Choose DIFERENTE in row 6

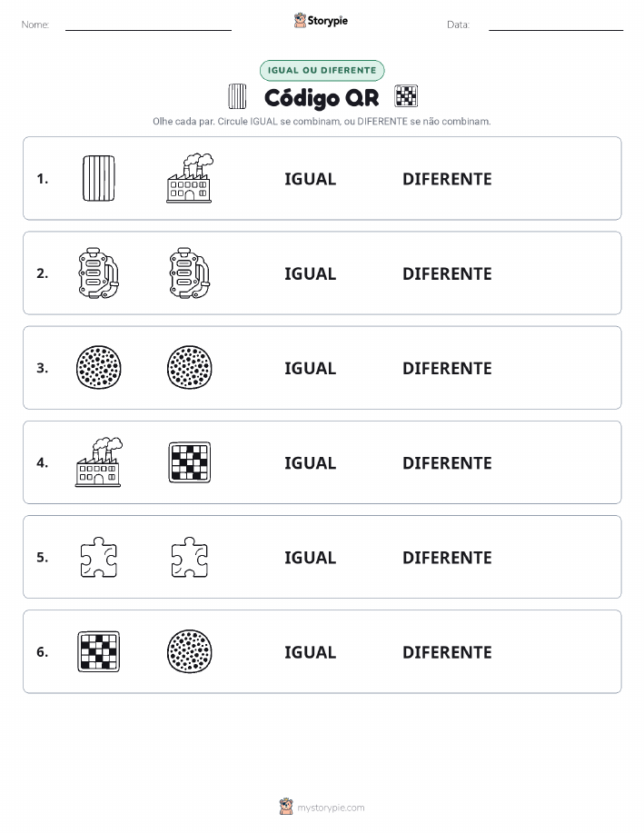click(447, 652)
